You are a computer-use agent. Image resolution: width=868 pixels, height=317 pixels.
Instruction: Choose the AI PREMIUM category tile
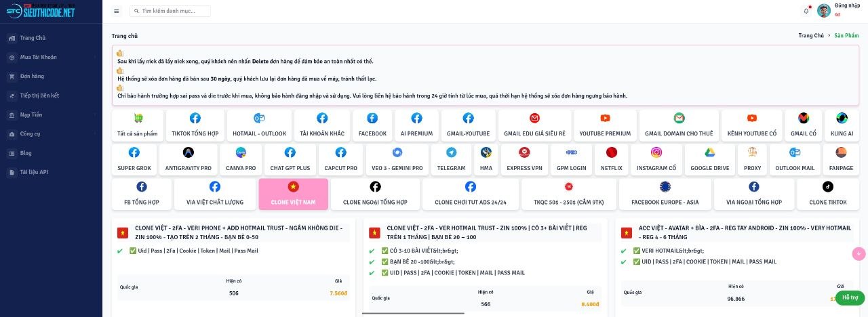(416, 125)
